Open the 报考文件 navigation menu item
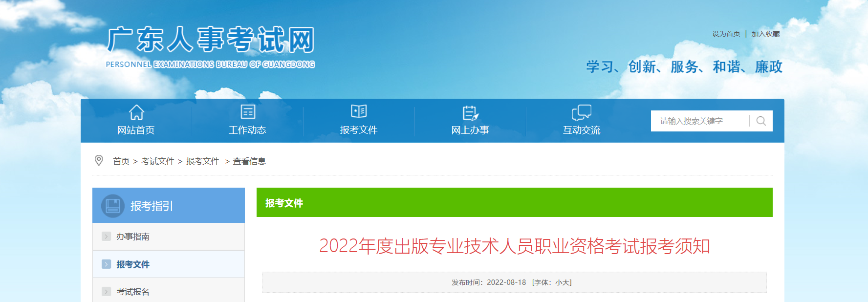The image size is (868, 302). [x=359, y=130]
